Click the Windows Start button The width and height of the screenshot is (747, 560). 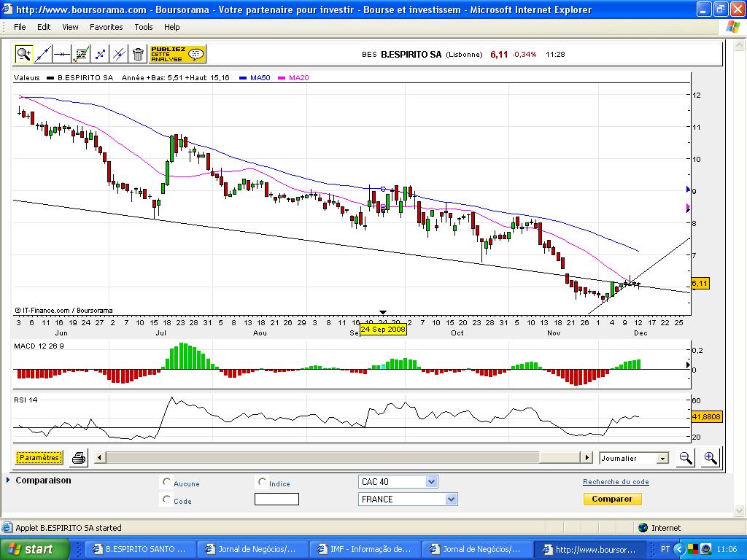(35, 548)
